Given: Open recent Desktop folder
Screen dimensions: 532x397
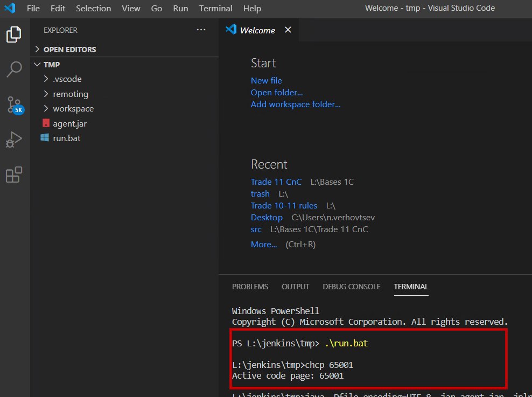Looking at the screenshot, I should 267,218.
